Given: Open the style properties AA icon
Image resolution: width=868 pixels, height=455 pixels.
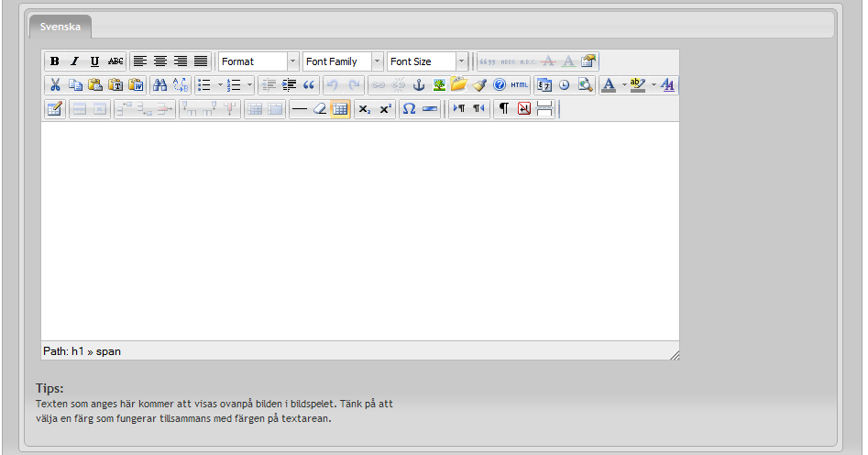Looking at the screenshot, I should point(667,85).
